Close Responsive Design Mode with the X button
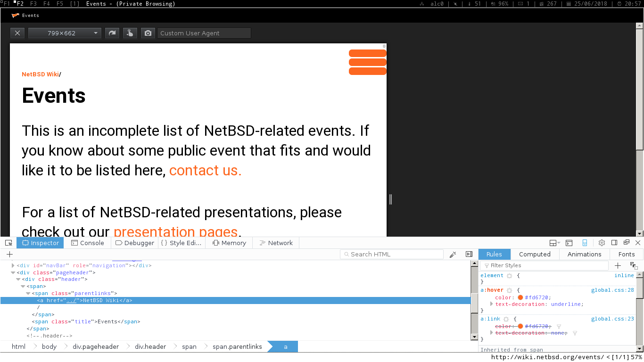Image resolution: width=644 pixels, height=362 pixels. click(17, 33)
